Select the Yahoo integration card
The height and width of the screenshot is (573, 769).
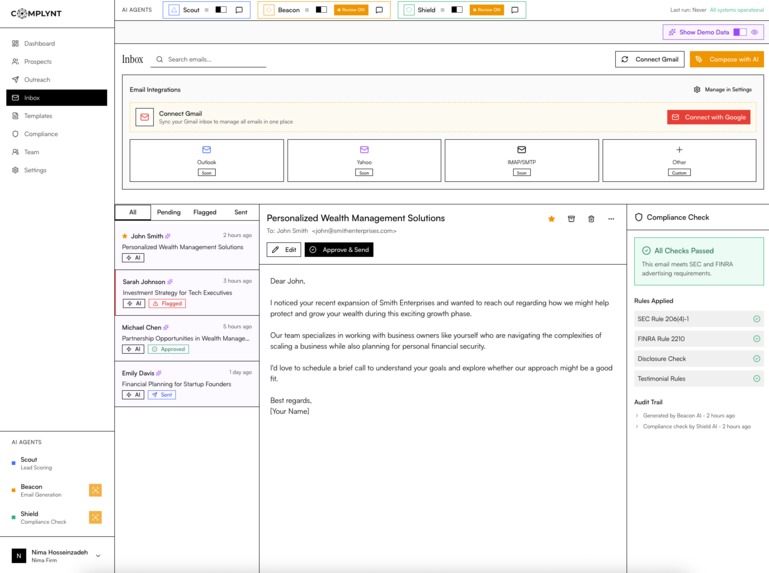[364, 160]
